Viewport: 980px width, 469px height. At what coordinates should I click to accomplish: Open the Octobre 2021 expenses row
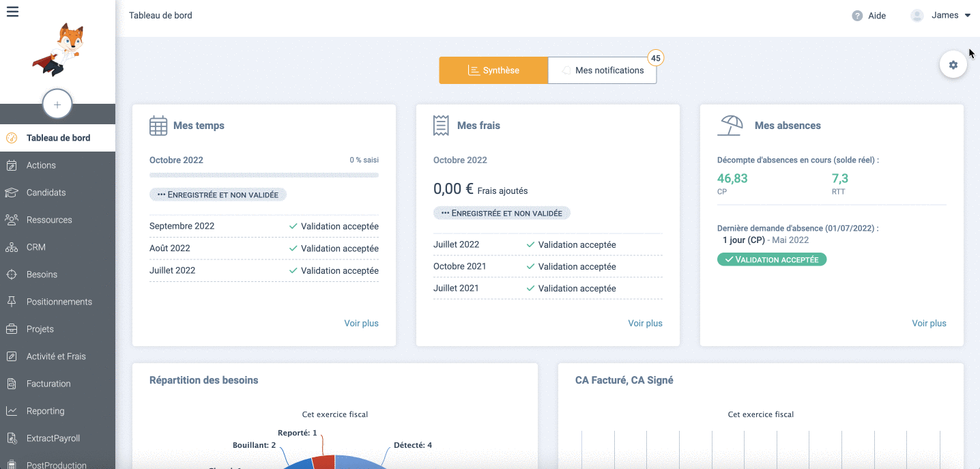[x=548, y=266]
